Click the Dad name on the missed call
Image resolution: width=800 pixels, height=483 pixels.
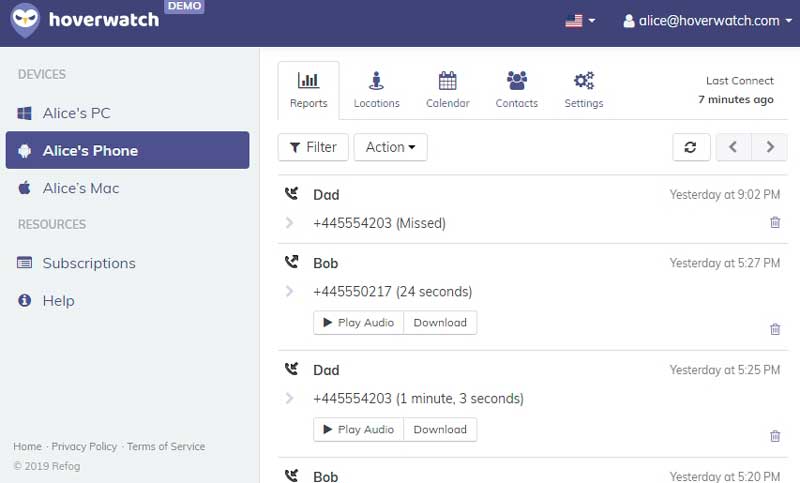(326, 195)
